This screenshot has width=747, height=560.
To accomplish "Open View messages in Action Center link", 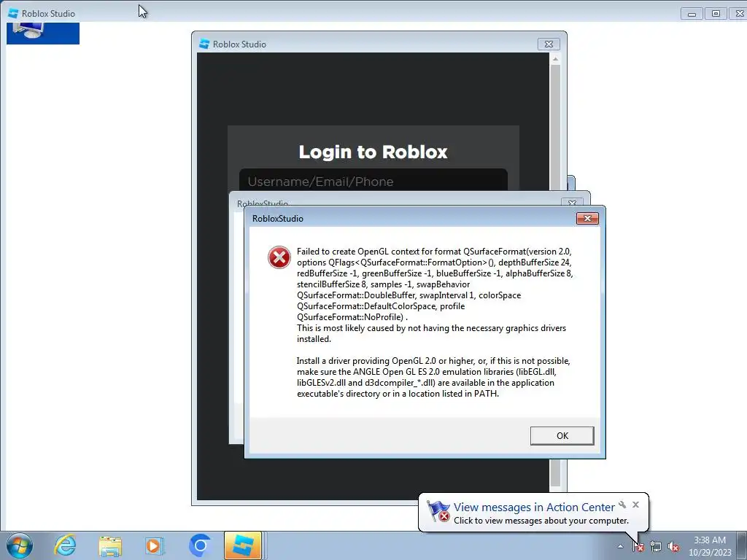I will (534, 507).
